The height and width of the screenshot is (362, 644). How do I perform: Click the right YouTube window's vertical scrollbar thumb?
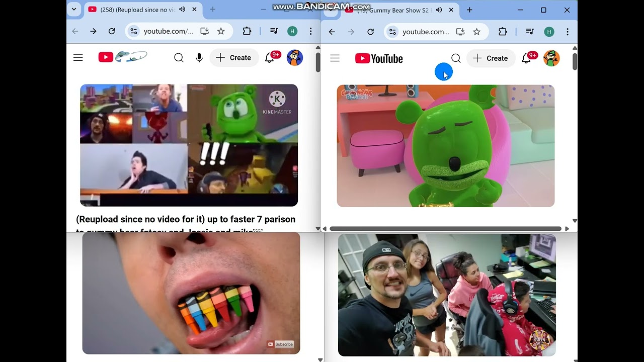click(x=575, y=61)
